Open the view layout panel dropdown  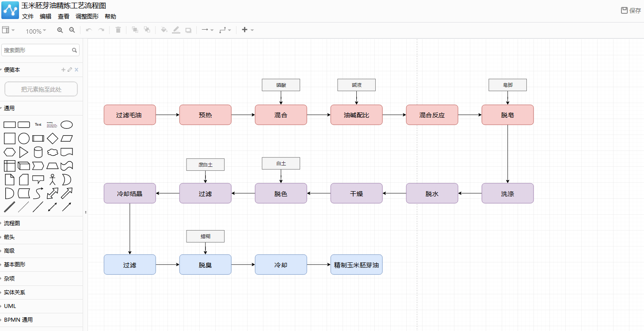click(x=8, y=30)
